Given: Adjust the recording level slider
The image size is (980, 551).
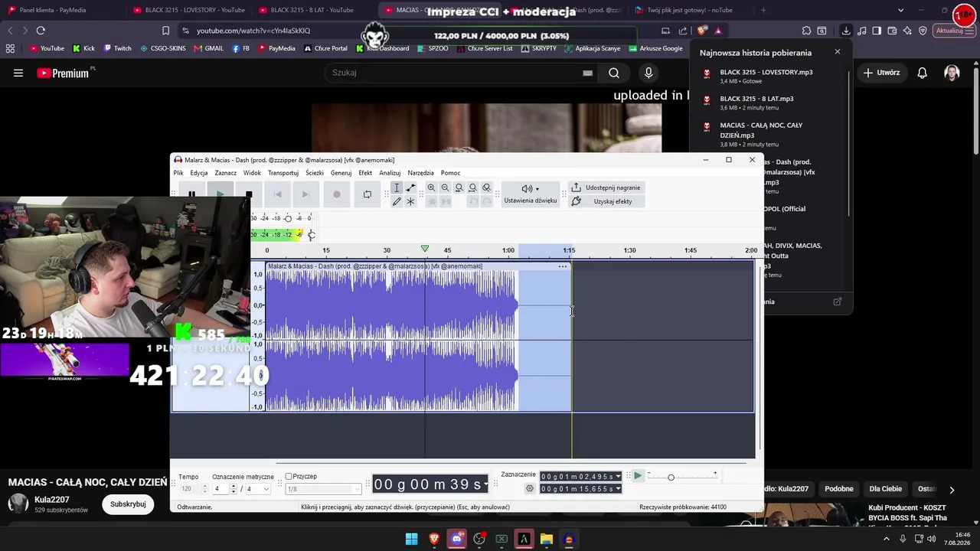Looking at the screenshot, I should 288,218.
